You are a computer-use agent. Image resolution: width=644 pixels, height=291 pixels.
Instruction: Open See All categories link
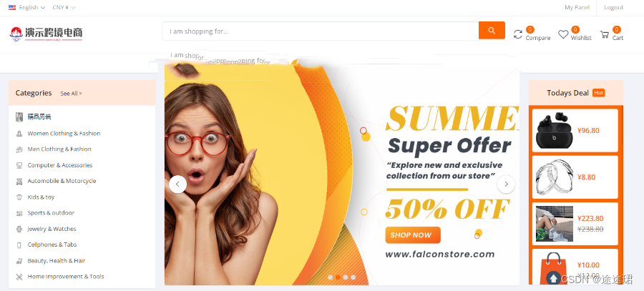coord(71,94)
